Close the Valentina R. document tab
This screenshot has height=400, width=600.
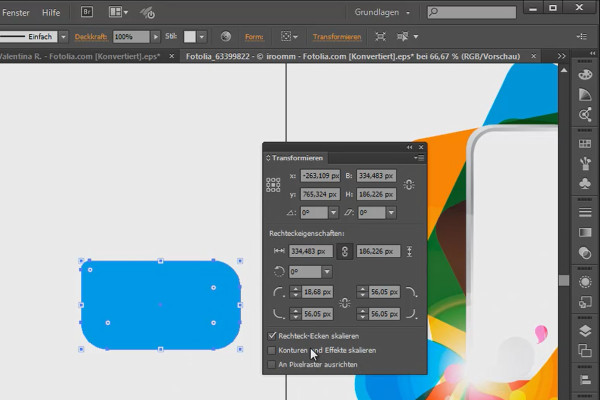(172, 56)
